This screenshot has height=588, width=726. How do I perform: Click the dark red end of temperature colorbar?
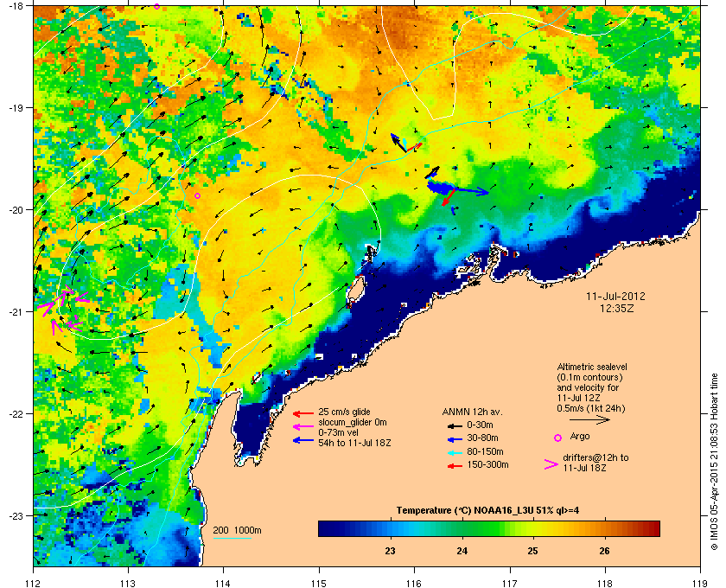coord(653,528)
